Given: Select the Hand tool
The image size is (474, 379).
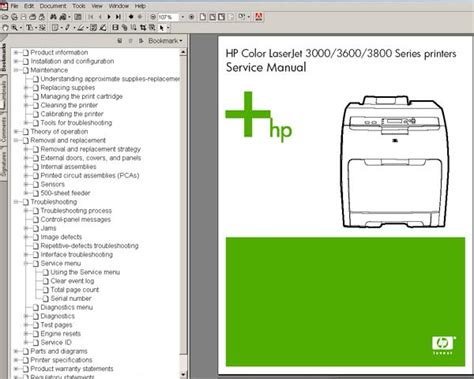Looking at the screenshot, I should tap(5, 28).
